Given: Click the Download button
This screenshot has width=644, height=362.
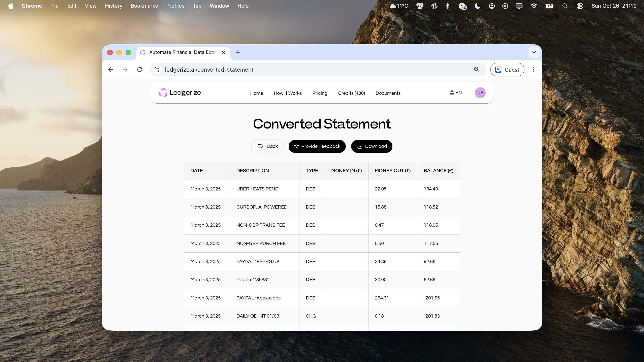Looking at the screenshot, I should point(372,146).
